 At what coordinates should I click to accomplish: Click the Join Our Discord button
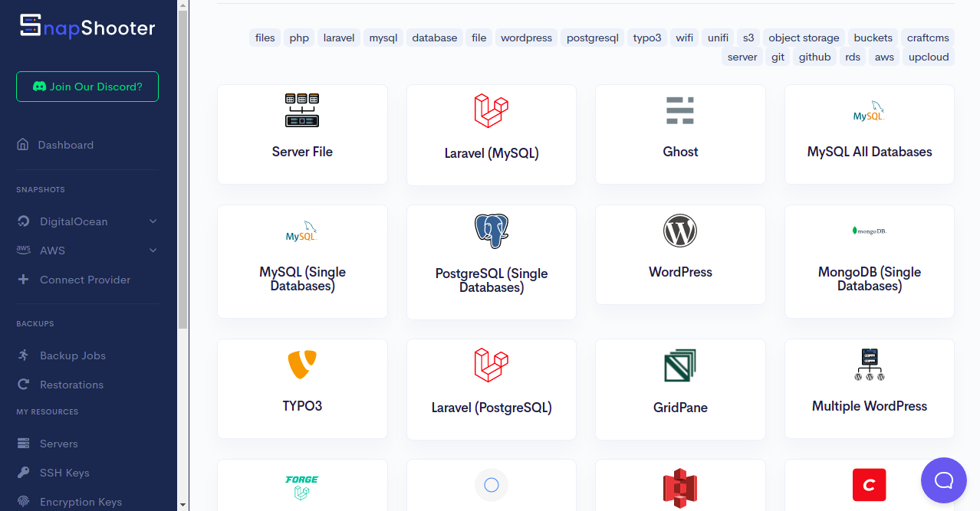pyautogui.click(x=87, y=87)
